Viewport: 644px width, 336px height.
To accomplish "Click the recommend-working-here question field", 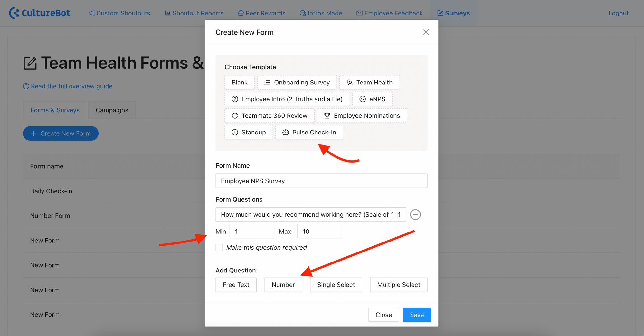I will pyautogui.click(x=311, y=214).
